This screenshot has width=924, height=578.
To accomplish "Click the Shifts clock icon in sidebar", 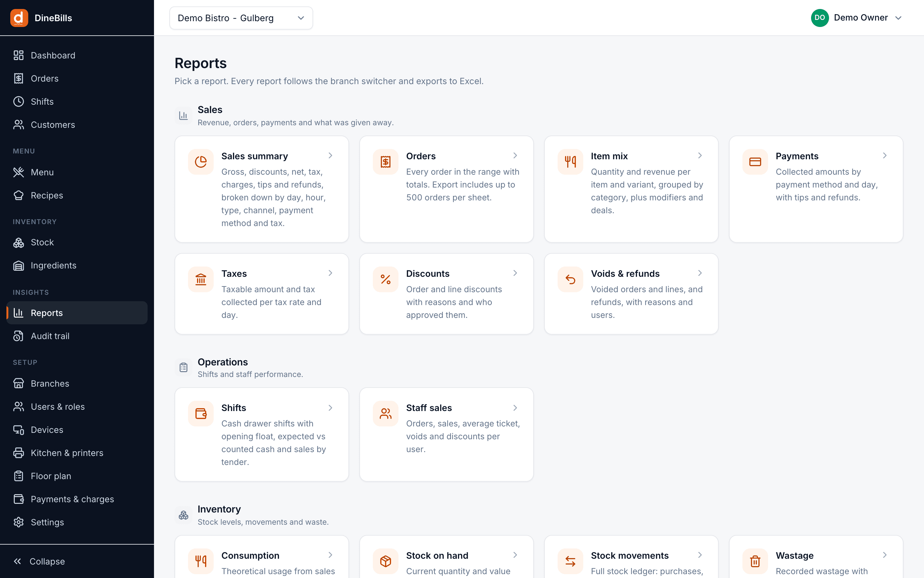I will click(x=19, y=102).
